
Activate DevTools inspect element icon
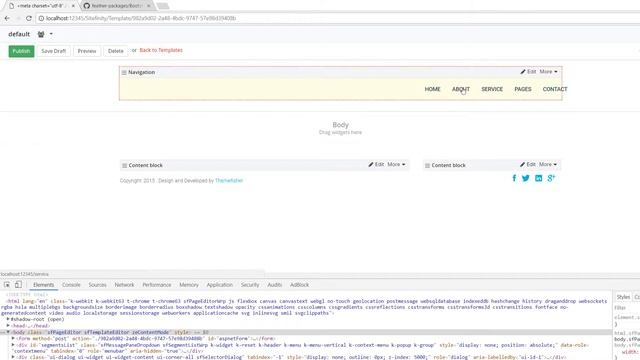pos(7,285)
